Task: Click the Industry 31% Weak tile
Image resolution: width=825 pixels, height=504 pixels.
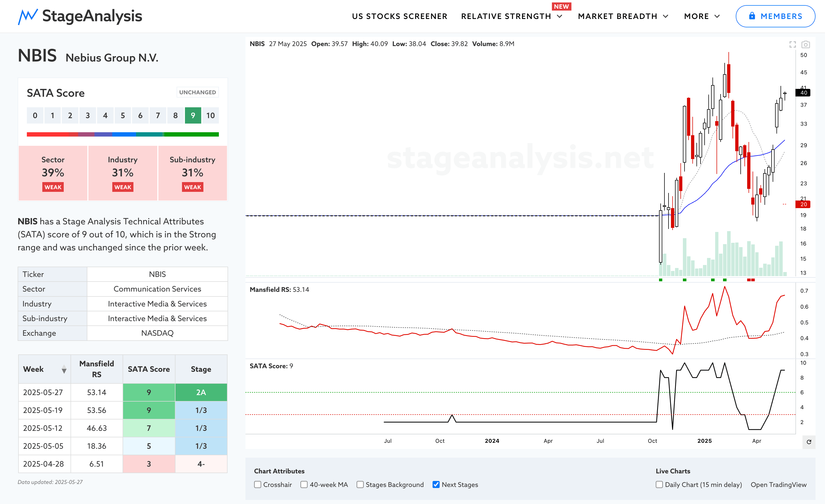Action: (x=123, y=173)
